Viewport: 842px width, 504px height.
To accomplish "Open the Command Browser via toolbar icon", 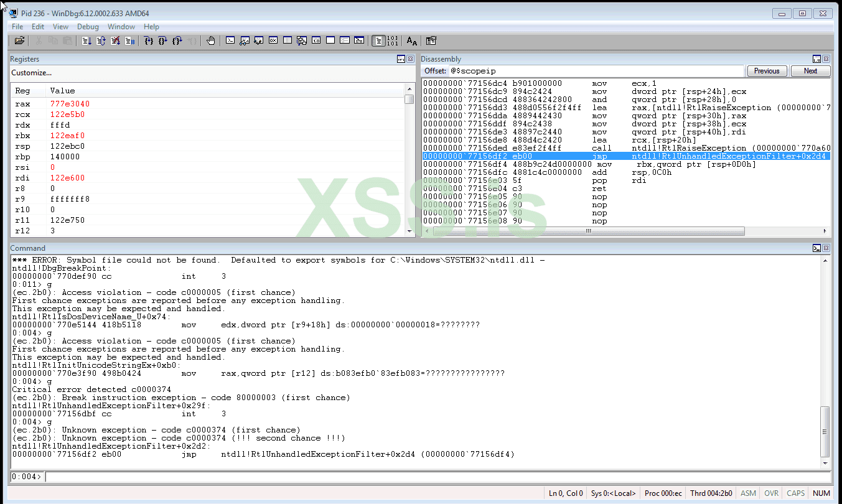I will (359, 40).
